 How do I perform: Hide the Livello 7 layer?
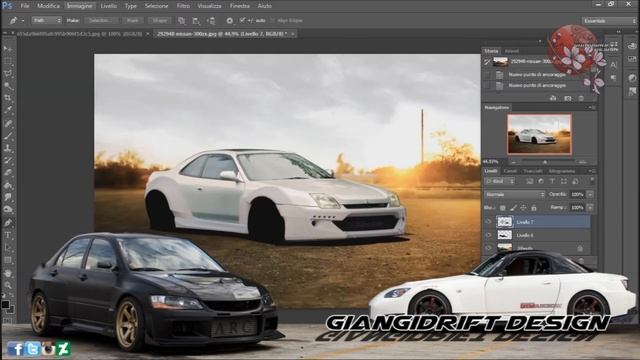point(488,222)
